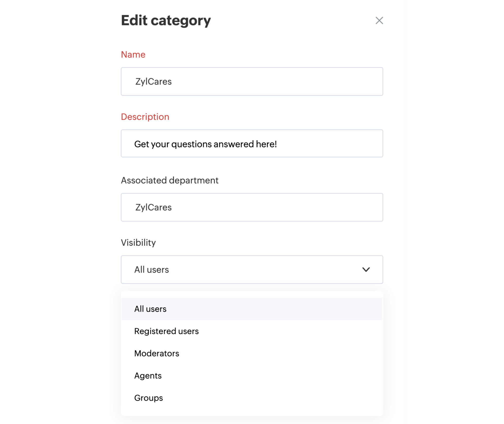Open the Associated department field
The height and width of the screenshot is (424, 504).
pyautogui.click(x=252, y=207)
